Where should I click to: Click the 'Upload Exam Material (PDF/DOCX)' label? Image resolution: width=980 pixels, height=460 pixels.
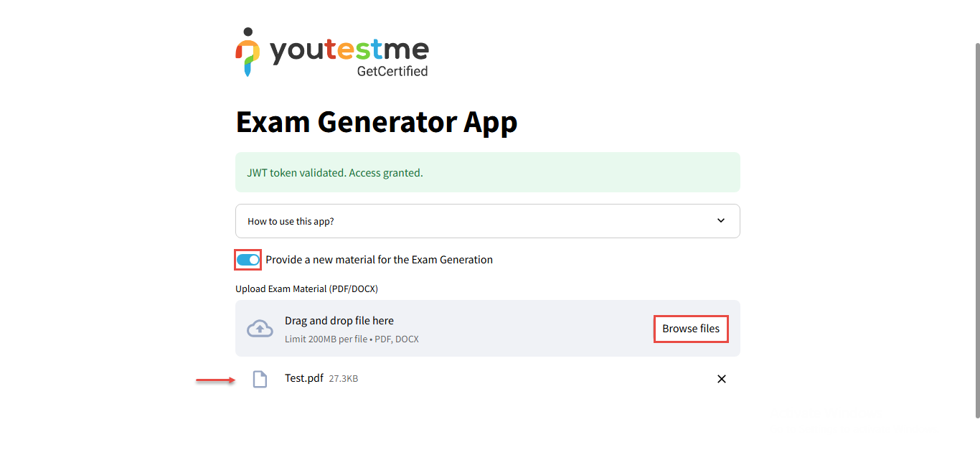click(x=306, y=288)
